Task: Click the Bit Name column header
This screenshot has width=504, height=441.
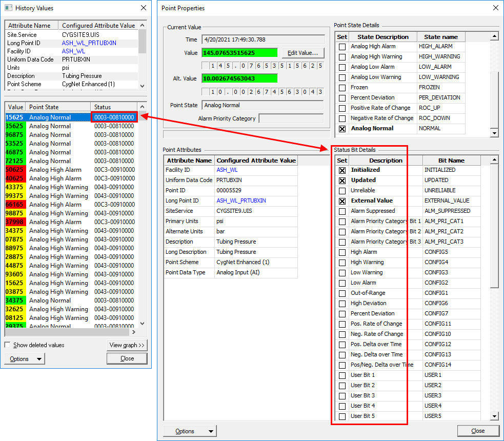Action: point(451,161)
